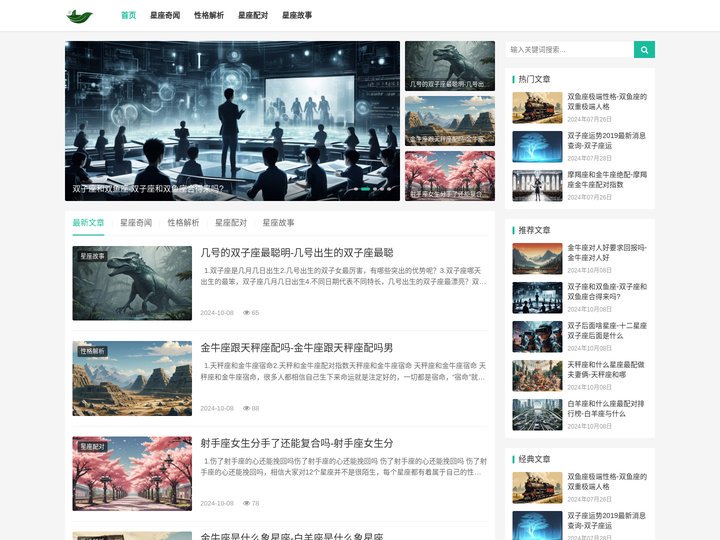Image resolution: width=720 pixels, height=540 pixels.
Task: Open the dinosaur thumbnail beside the carousel
Action: (x=450, y=66)
